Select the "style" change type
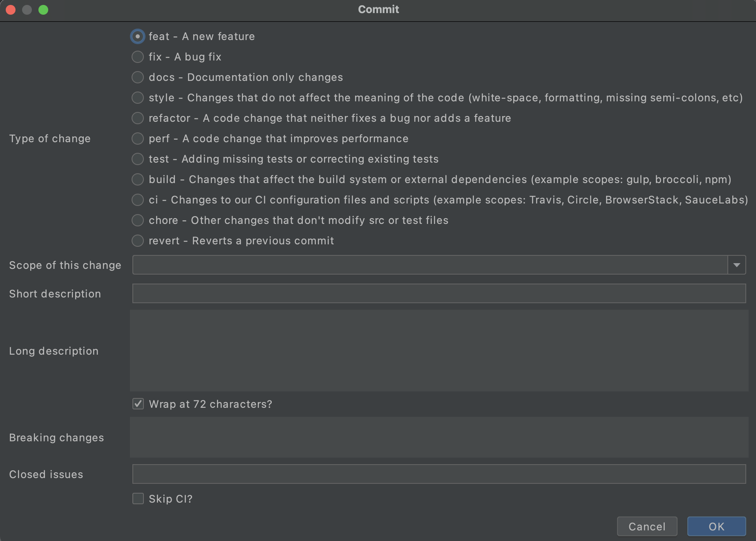Image resolution: width=756 pixels, height=541 pixels. (x=138, y=97)
